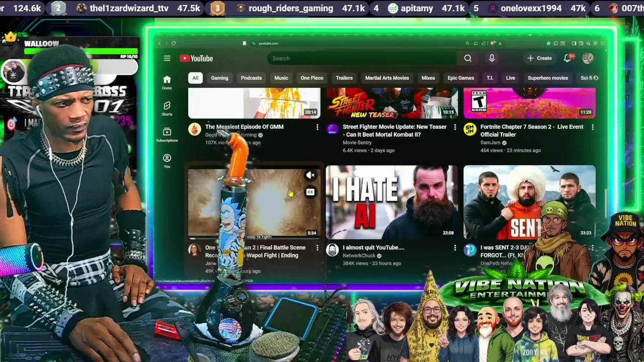Select the One Piece filter chip
Viewport: 644px width, 362px height.
tap(312, 78)
